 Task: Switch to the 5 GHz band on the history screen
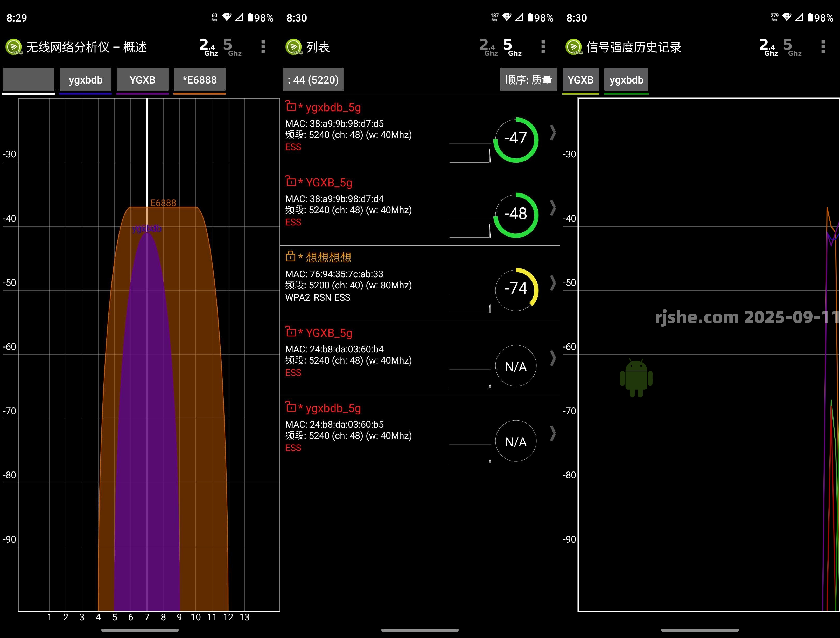tap(792, 47)
